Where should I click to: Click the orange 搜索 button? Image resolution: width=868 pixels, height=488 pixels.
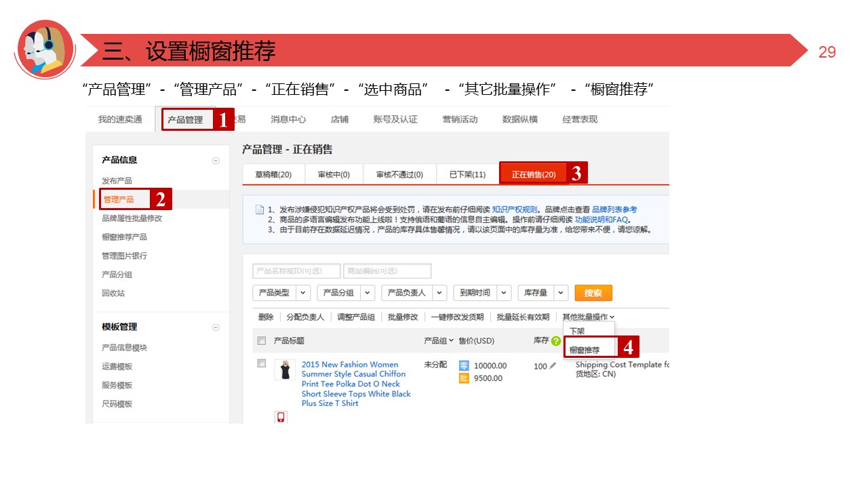point(593,293)
